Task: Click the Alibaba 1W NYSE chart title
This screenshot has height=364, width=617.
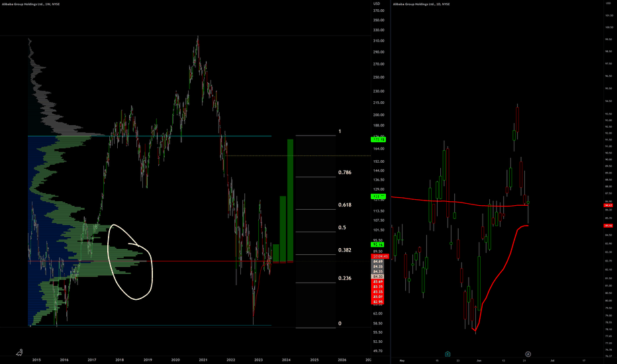Action: pos(30,4)
